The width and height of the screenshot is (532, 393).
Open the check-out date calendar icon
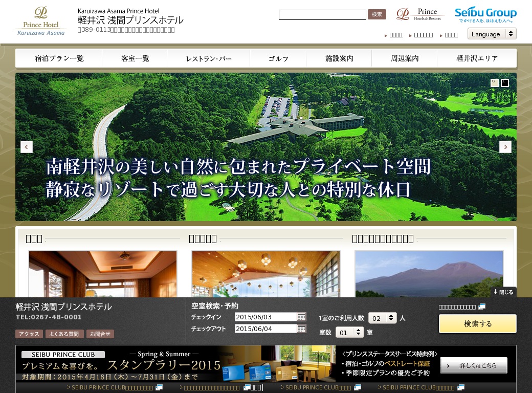(301, 329)
